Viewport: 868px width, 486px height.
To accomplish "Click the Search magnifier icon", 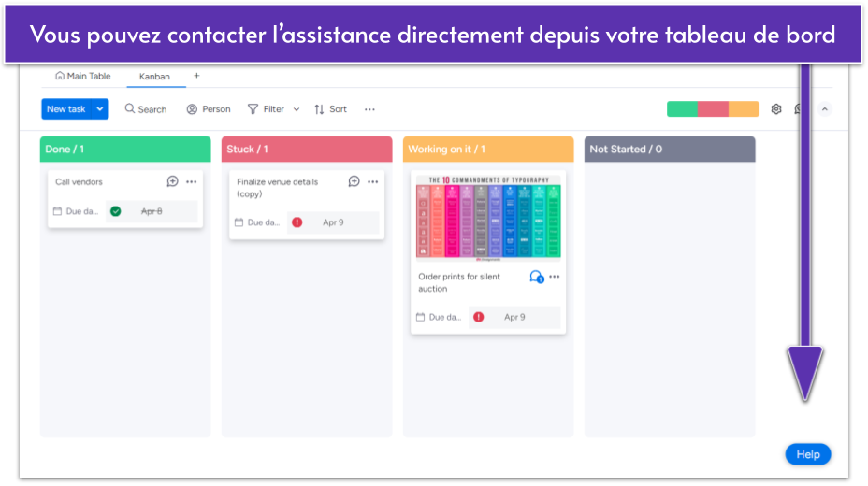I will (x=129, y=108).
